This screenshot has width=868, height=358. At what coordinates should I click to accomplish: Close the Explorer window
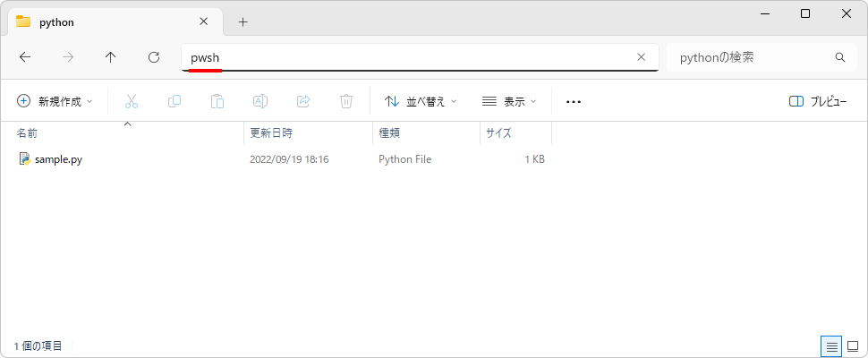click(847, 13)
